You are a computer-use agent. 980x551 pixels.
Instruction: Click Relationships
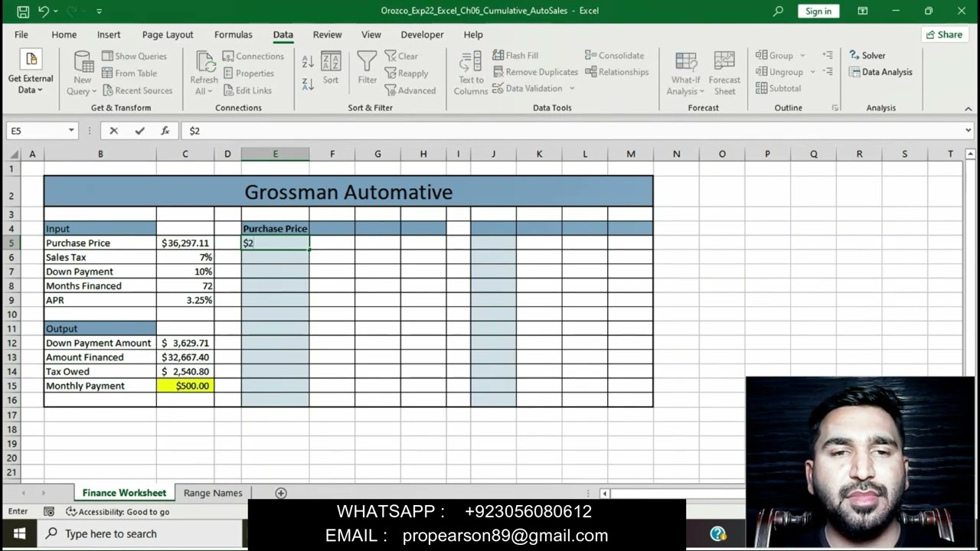(x=617, y=72)
